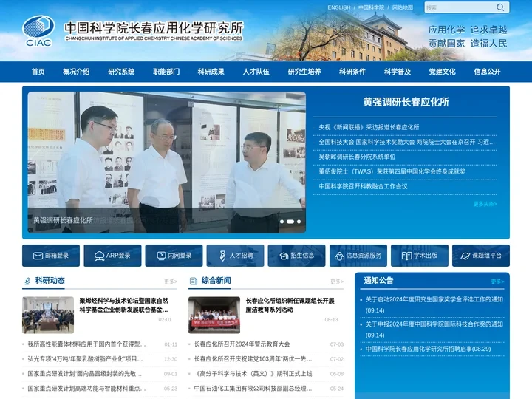Select the first carousel dot
Viewport: 532px width, 399px height.
point(282,222)
